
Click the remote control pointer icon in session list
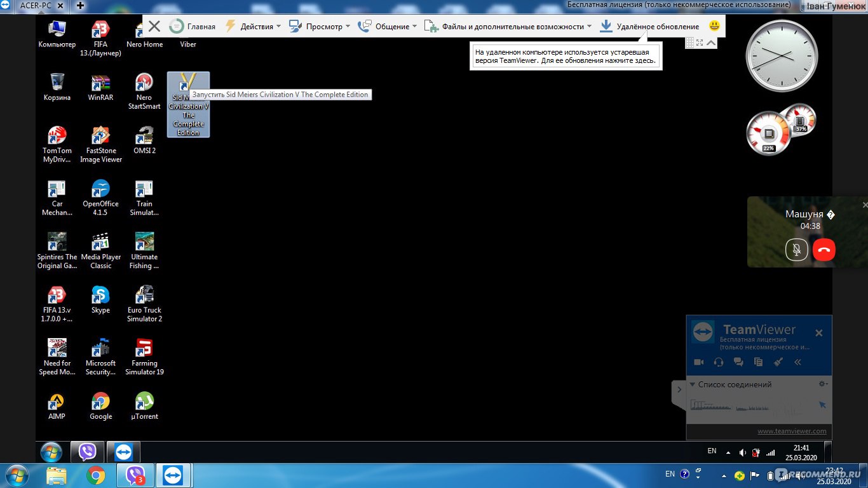point(822,404)
